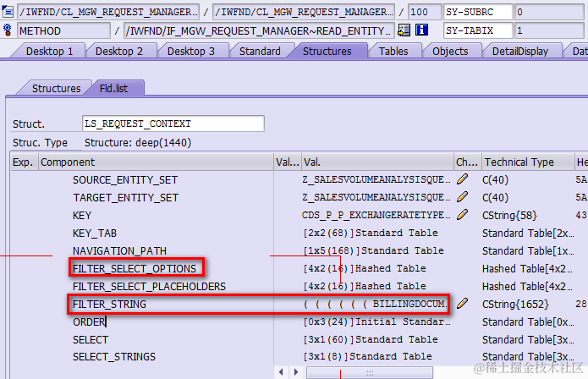Edit SOURCE_ENTITY_SET value with pencil icon

click(463, 179)
